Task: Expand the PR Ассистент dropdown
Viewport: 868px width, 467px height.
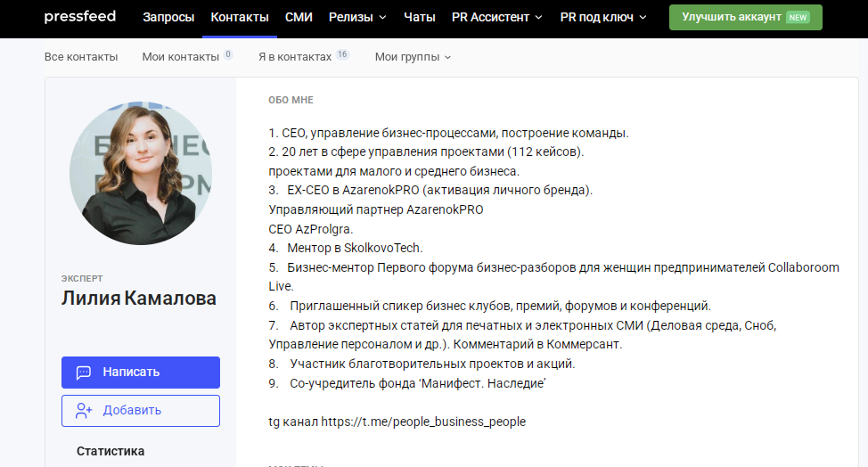Action: (x=497, y=17)
